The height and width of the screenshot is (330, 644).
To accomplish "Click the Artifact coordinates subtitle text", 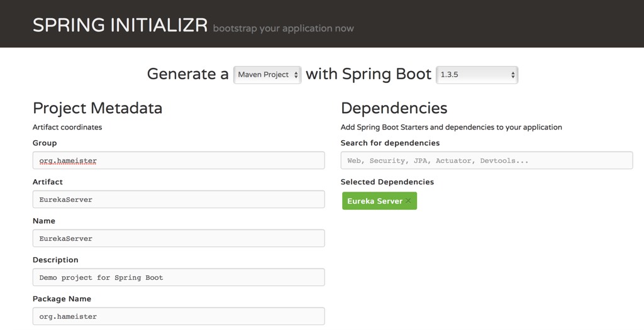I will (x=67, y=127).
